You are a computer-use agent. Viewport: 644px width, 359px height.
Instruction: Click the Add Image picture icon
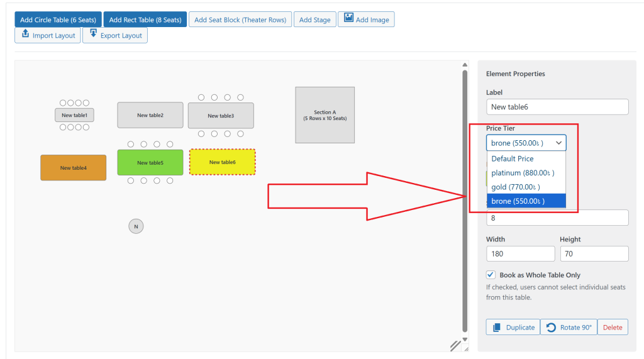pyautogui.click(x=347, y=19)
